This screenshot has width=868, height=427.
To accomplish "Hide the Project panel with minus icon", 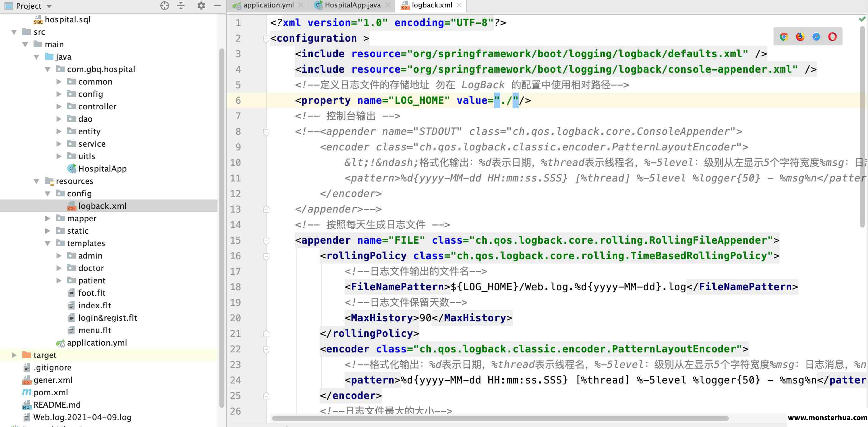I will coord(217,5).
